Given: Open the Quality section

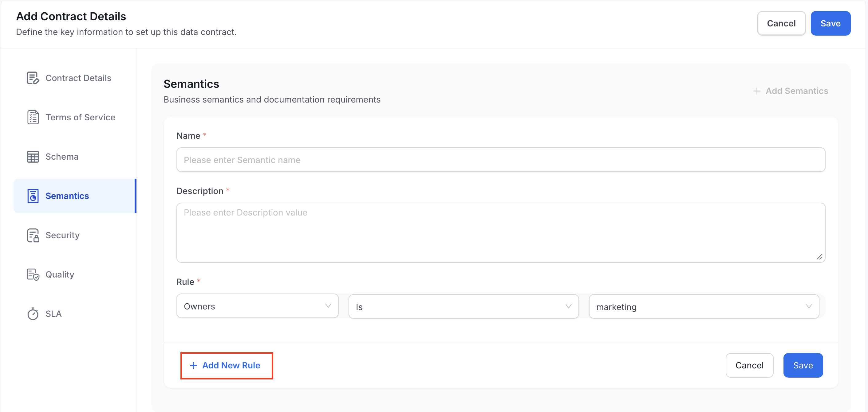Looking at the screenshot, I should point(74,275).
